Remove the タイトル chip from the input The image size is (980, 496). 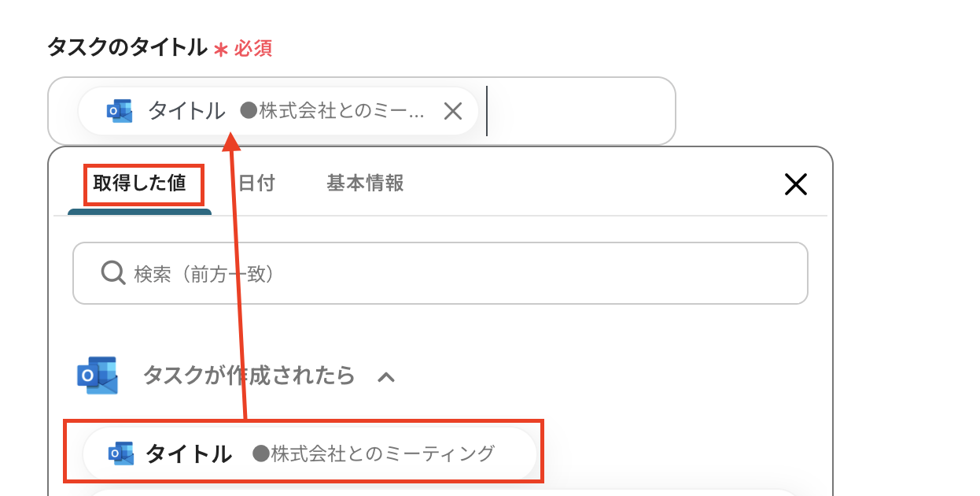coord(452,111)
